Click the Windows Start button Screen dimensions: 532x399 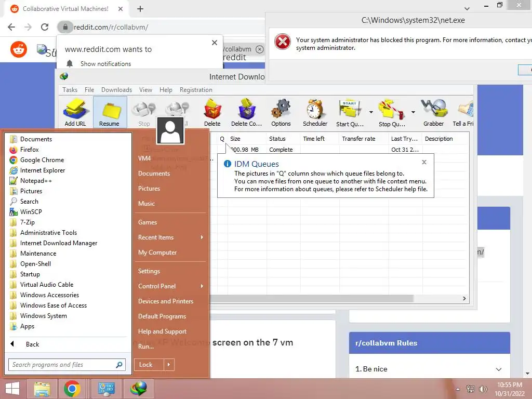pyautogui.click(x=12, y=389)
